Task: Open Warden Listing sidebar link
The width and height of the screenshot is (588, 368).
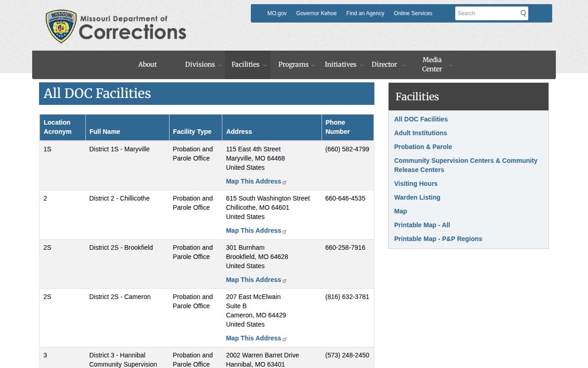Action: coord(417,197)
